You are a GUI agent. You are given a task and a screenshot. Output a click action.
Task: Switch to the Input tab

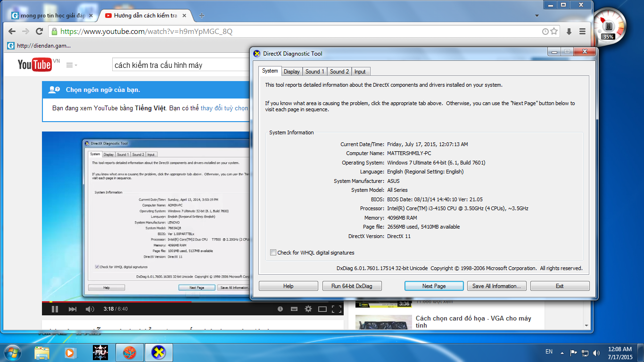tap(360, 72)
